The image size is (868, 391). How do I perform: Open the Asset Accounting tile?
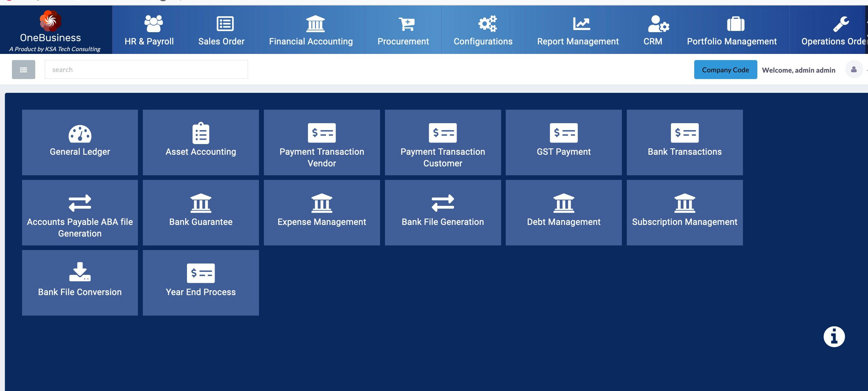(x=201, y=142)
